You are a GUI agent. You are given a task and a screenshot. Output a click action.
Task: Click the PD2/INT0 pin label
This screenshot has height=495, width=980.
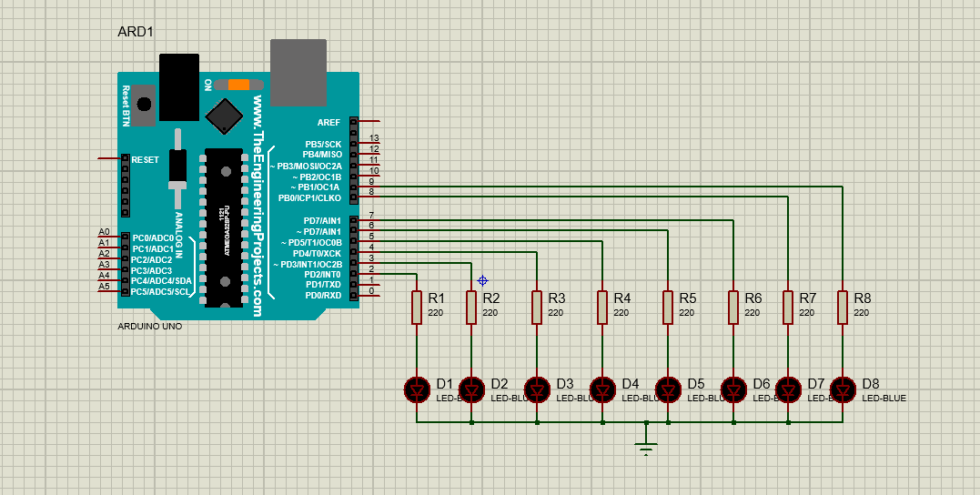click(x=322, y=275)
